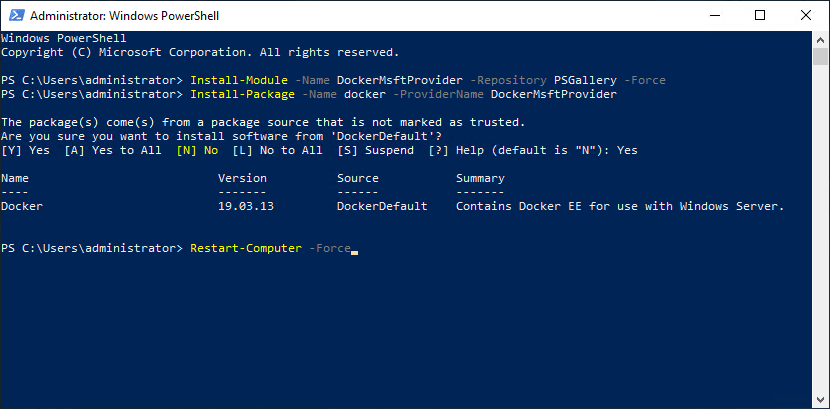Click the '[S] Suspend' prompt option
830x409 pixels.
pos(375,150)
